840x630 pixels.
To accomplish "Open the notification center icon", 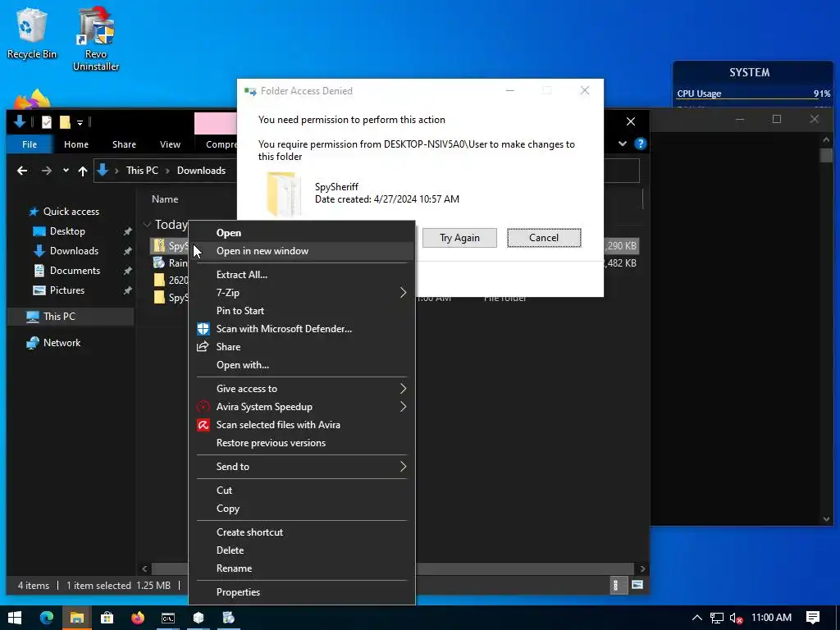I will [x=813, y=618].
